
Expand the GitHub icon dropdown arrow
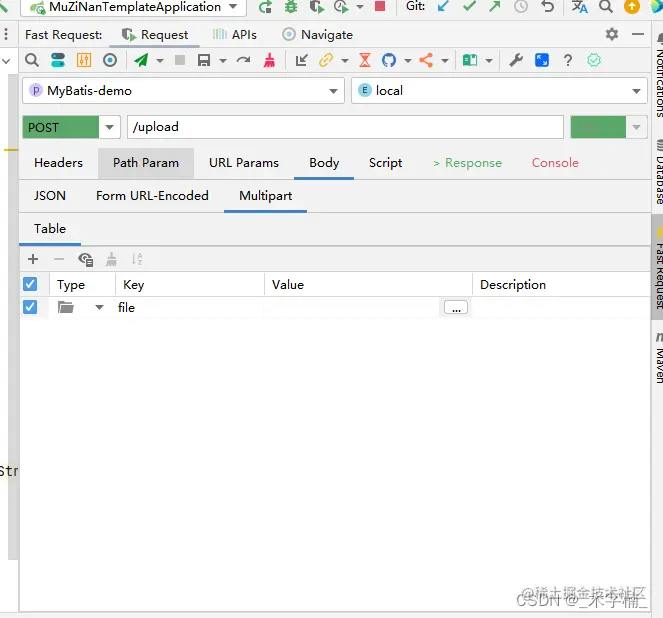[x=408, y=61]
